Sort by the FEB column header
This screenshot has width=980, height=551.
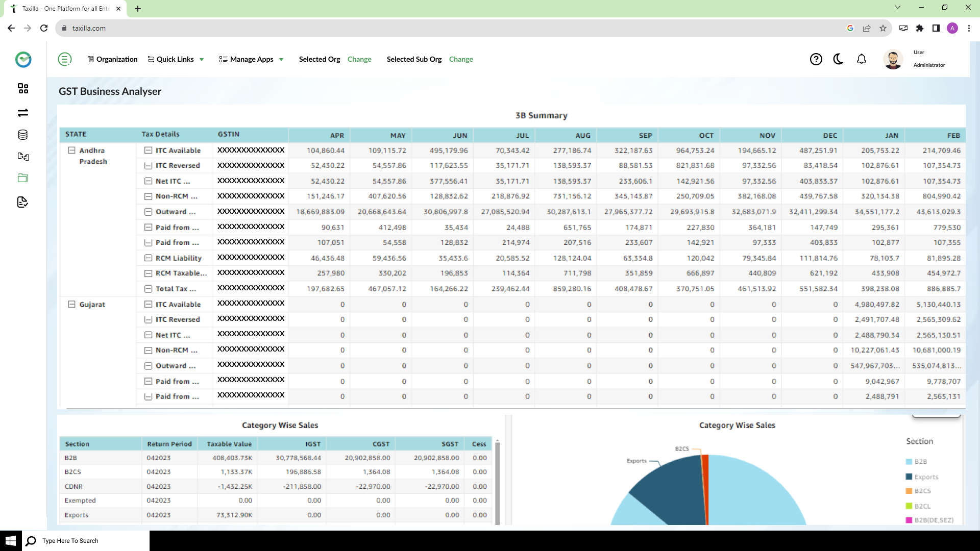pos(935,136)
